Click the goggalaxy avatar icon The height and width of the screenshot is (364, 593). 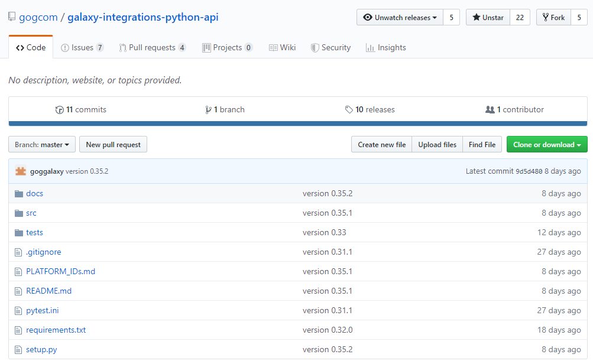tap(21, 171)
